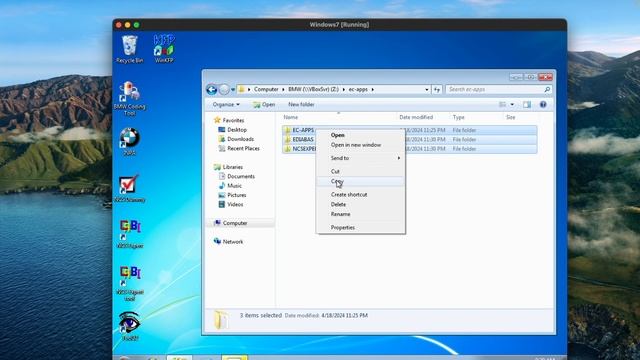Click the red checkmark desktop shortcut
Image resolution: width=640 pixels, height=360 pixels.
[x=129, y=188]
